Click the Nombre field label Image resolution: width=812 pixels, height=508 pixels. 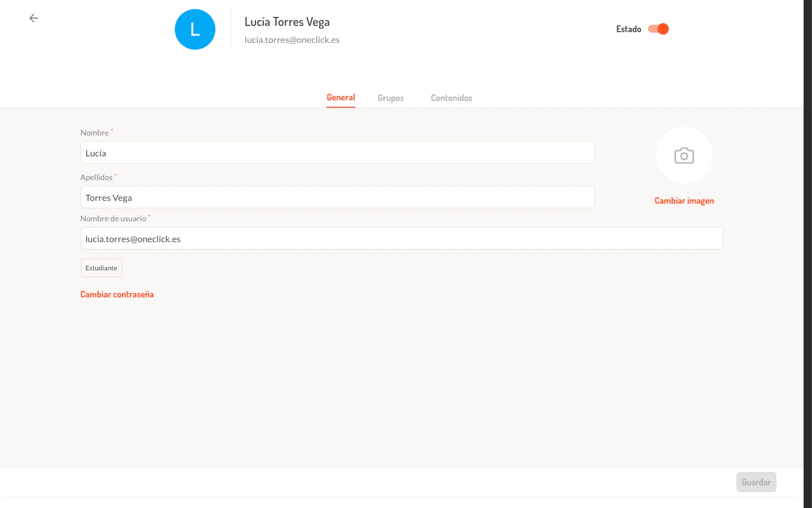point(95,133)
